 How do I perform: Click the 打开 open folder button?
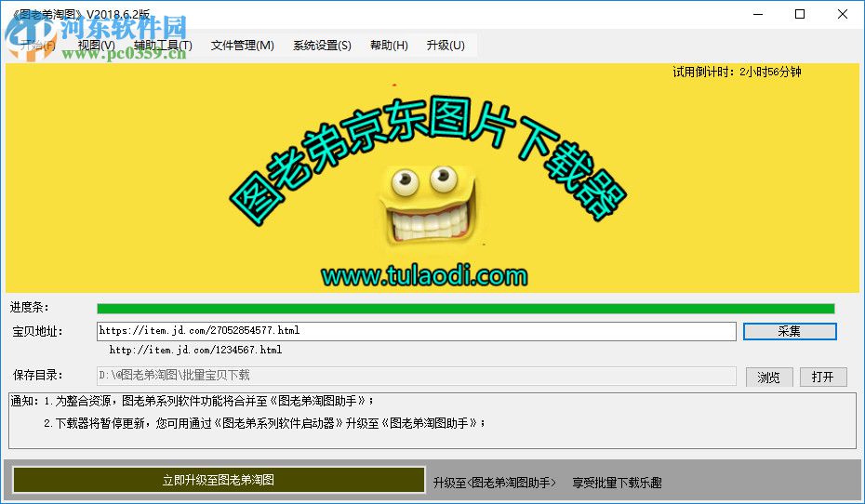pos(822,378)
